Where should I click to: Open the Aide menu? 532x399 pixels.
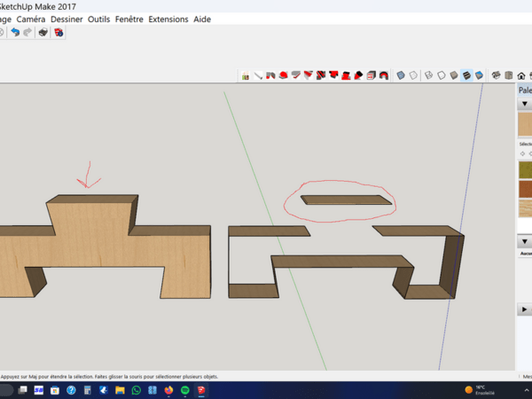[202, 19]
